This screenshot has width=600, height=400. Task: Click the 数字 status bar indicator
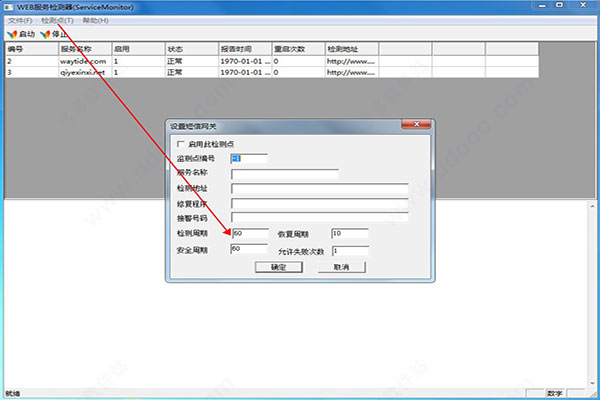coord(555,393)
